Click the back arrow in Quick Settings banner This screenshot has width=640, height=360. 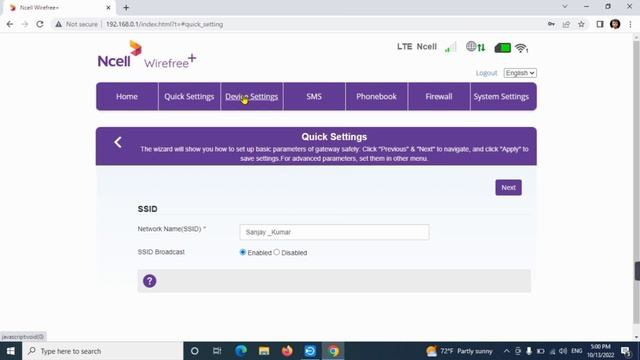[118, 142]
